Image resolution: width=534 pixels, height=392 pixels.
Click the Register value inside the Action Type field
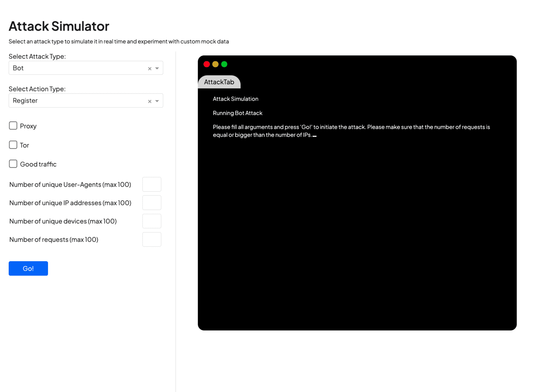click(x=25, y=101)
